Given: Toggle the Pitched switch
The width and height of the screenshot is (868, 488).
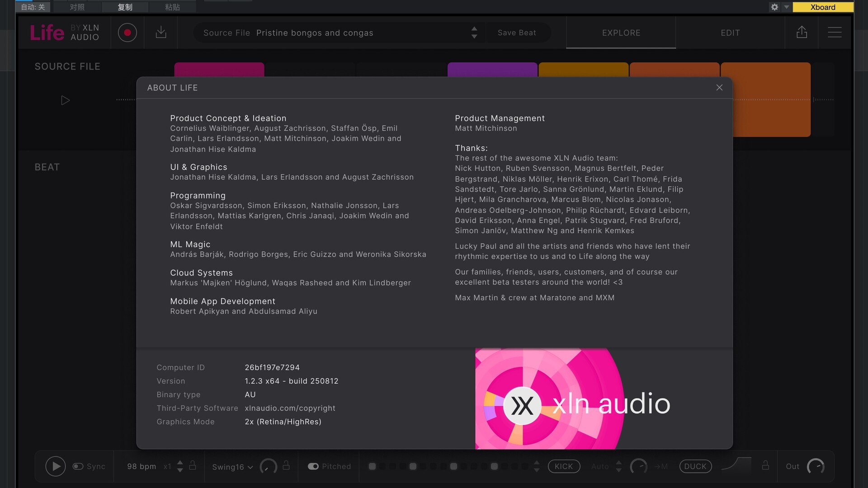Looking at the screenshot, I should (313, 466).
